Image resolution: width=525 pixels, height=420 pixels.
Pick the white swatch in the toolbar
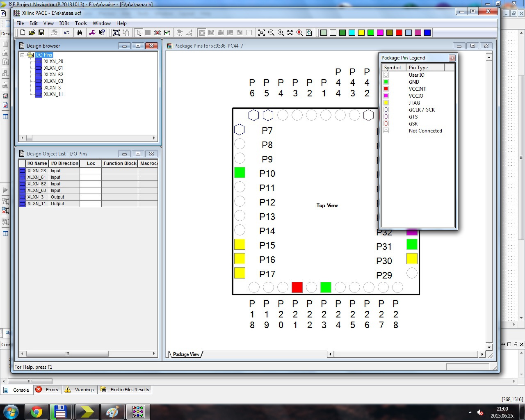tap(333, 33)
